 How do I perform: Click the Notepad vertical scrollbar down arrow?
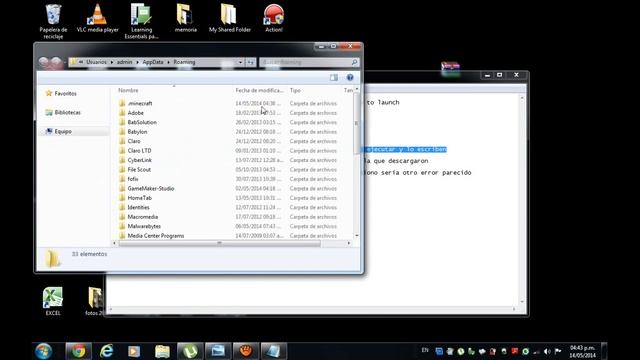tap(522, 302)
